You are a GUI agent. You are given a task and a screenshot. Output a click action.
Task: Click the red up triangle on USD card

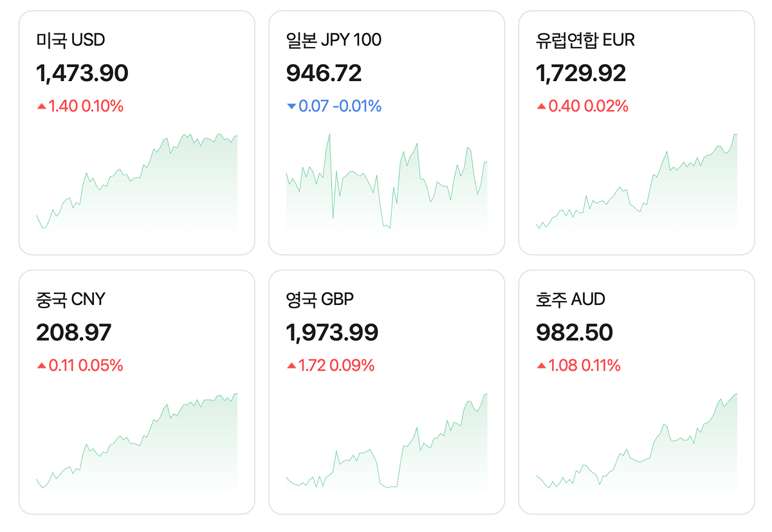click(x=42, y=106)
